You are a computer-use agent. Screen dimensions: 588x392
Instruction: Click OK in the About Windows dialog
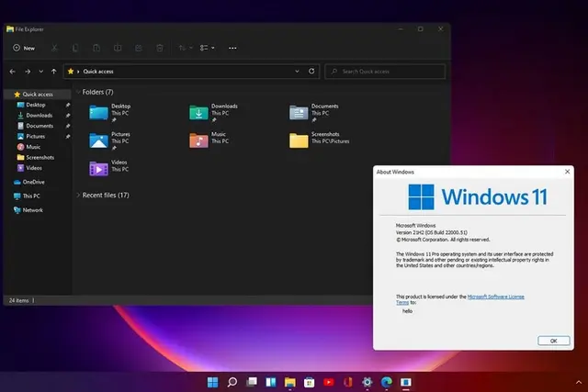[x=553, y=341]
